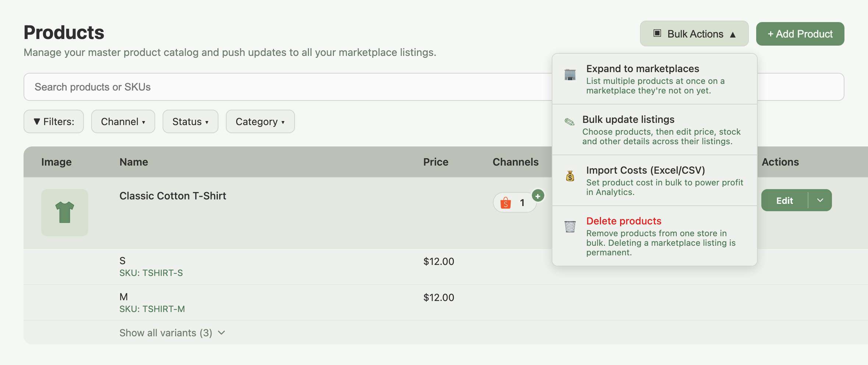Collapse the Bulk Actions dropdown
The image size is (868, 365).
tap(694, 33)
